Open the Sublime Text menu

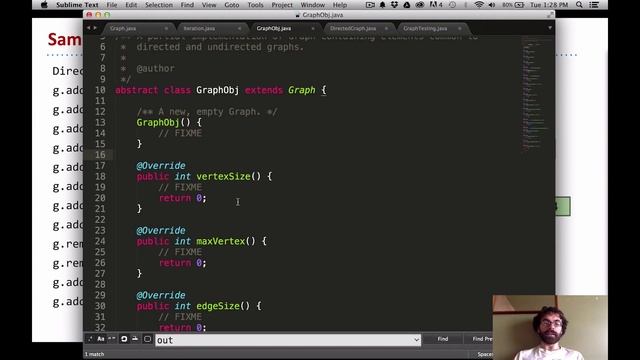[77, 5]
